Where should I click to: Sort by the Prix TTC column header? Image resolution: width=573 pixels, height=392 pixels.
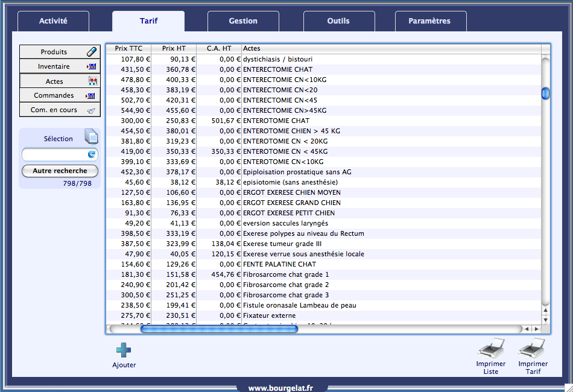point(128,48)
